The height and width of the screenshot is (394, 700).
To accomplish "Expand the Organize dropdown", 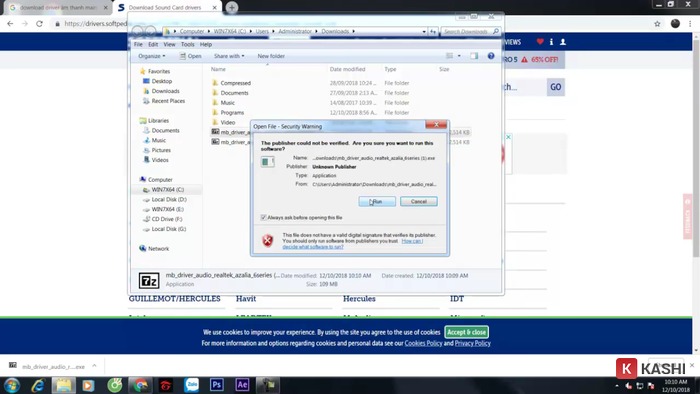I will tap(151, 56).
